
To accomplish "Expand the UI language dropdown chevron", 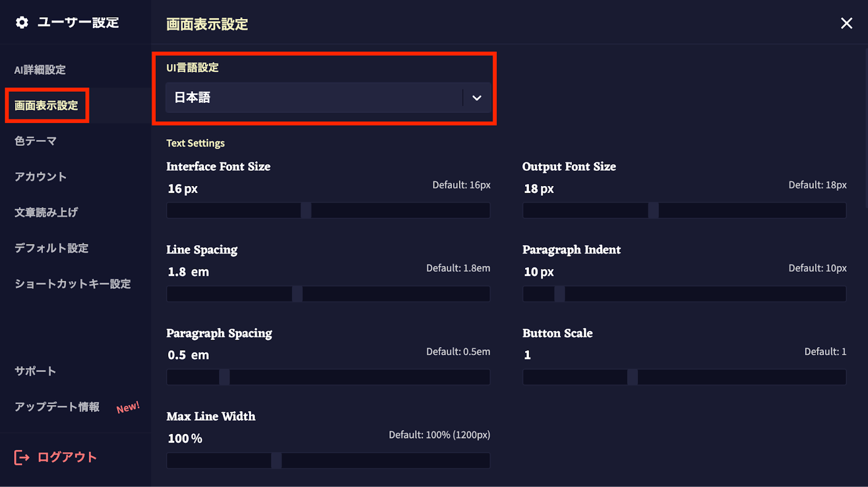I will pos(477,98).
